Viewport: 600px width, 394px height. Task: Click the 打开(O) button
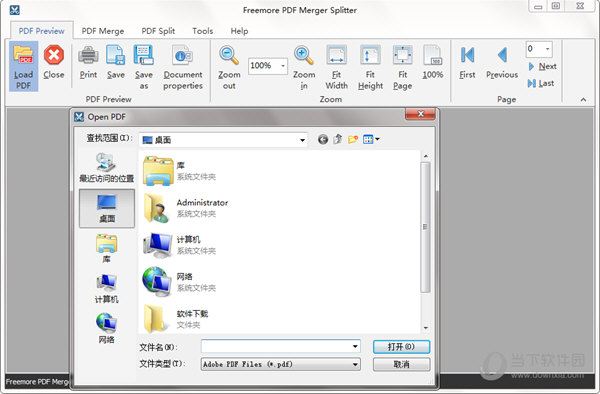(x=401, y=347)
